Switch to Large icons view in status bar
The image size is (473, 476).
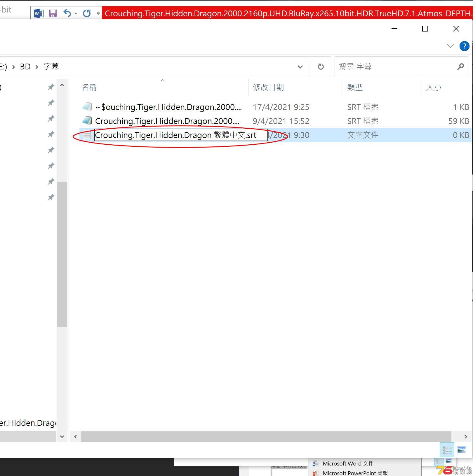[x=462, y=450]
